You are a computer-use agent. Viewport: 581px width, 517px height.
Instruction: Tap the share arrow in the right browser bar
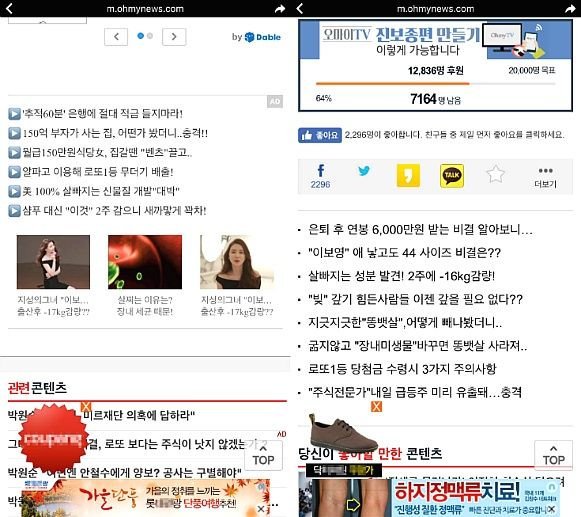point(571,9)
